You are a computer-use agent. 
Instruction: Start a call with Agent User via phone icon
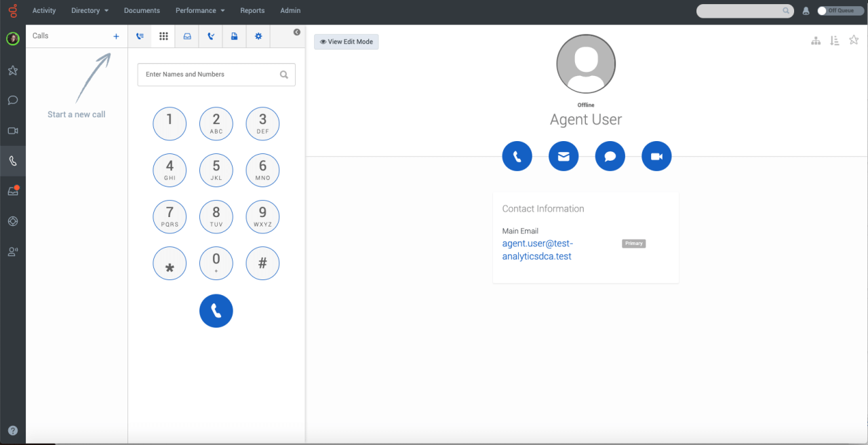coord(517,155)
